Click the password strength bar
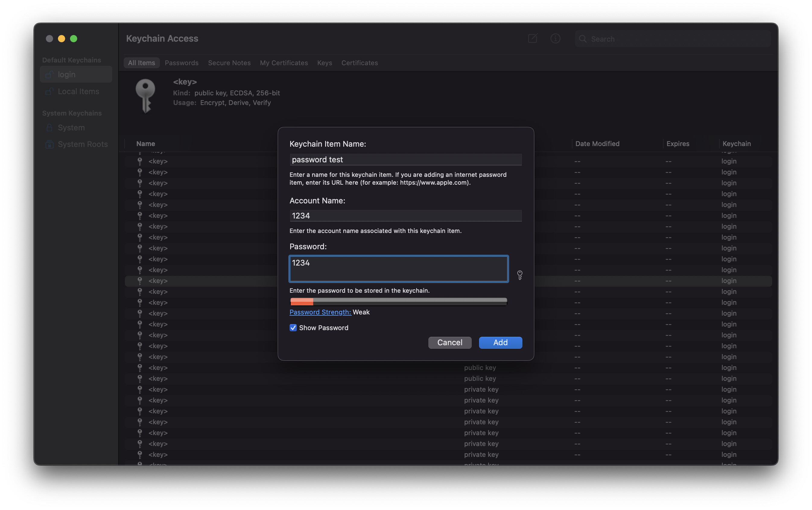 click(x=398, y=301)
